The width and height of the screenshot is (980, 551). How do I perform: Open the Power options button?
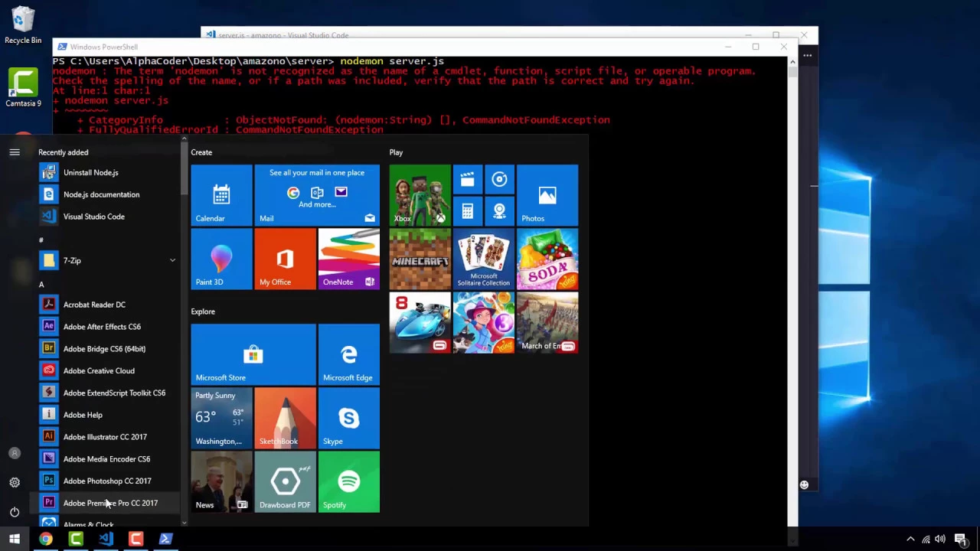(15, 512)
